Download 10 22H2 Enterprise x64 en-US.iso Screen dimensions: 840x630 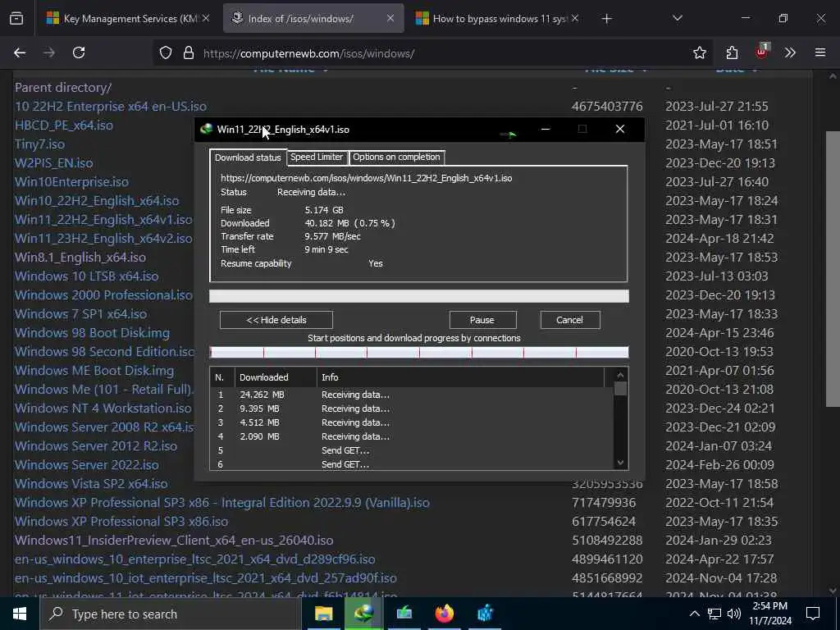[x=111, y=106]
